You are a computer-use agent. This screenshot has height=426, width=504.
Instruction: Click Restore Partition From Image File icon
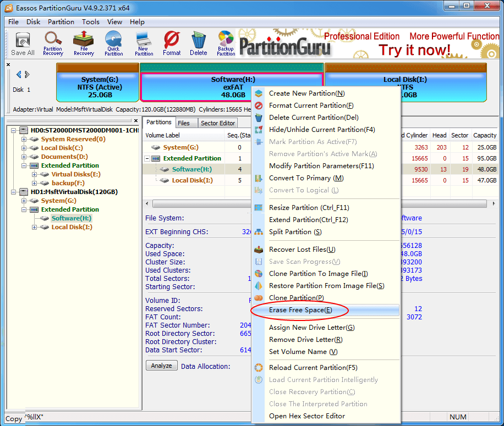pyautogui.click(x=259, y=286)
